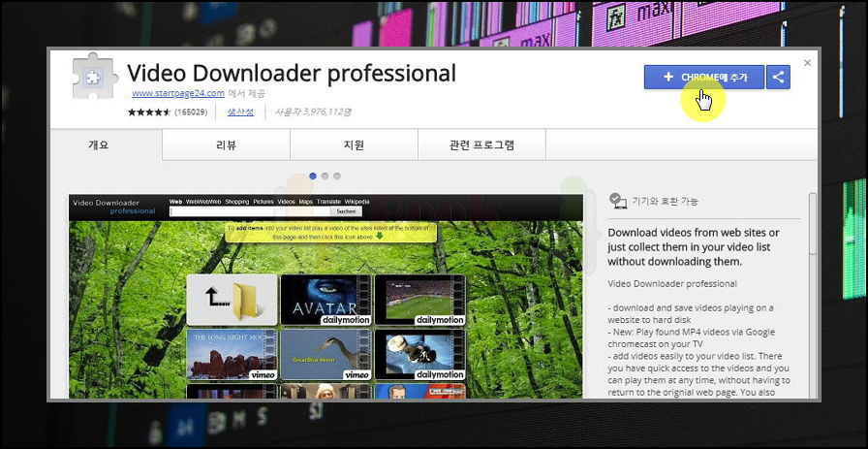
Task: Click Translate in the preview menu
Action: [328, 201]
